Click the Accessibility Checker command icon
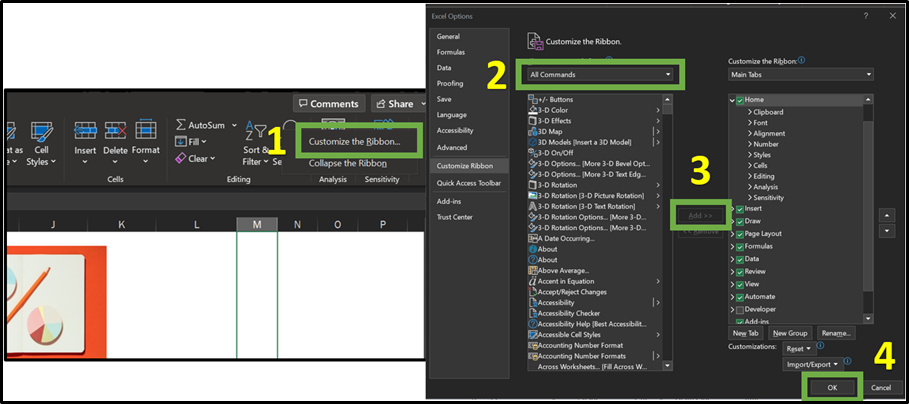Screen dimensions: 909x404 click(x=533, y=313)
